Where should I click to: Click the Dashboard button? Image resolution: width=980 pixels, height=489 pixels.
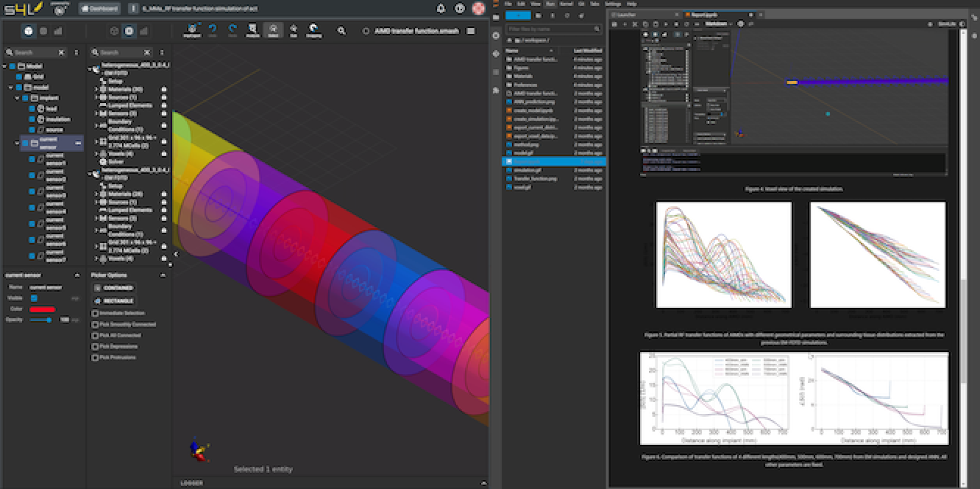click(99, 9)
